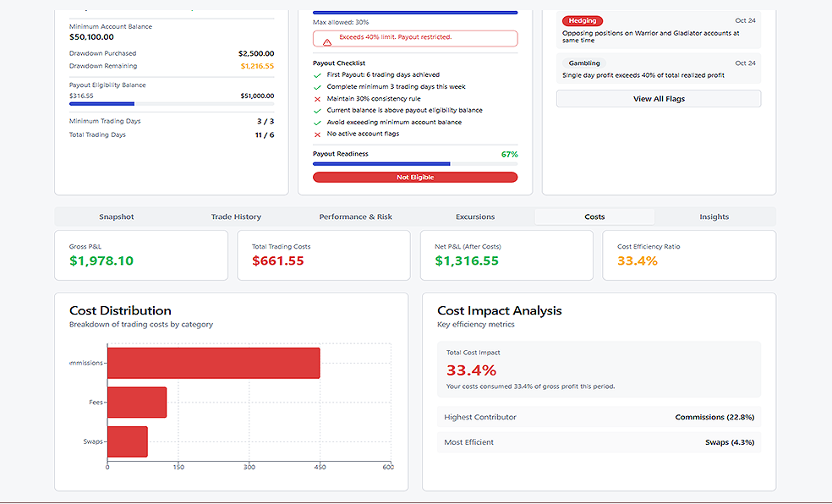Click the red Not Eligible button
Viewport: 832px width, 504px height.
coord(415,178)
